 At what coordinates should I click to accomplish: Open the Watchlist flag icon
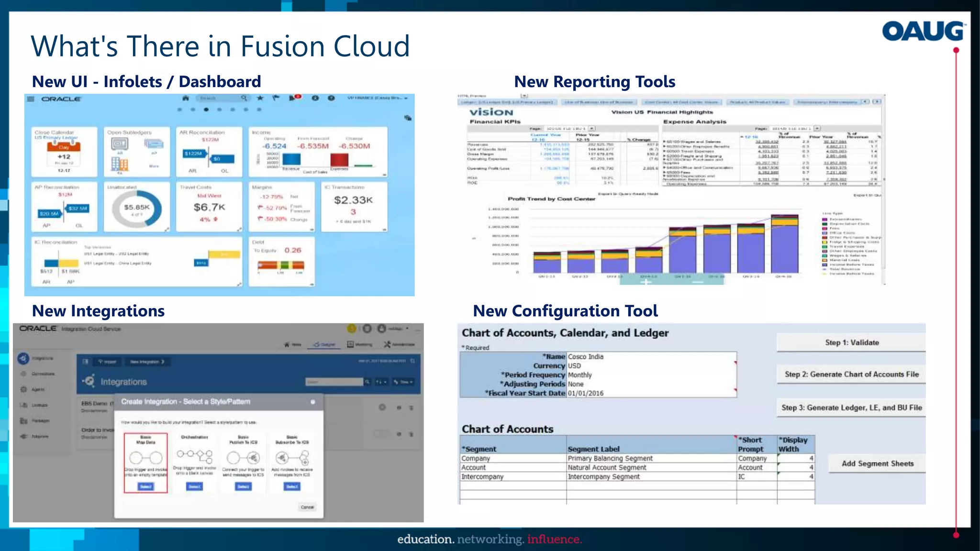click(x=276, y=98)
